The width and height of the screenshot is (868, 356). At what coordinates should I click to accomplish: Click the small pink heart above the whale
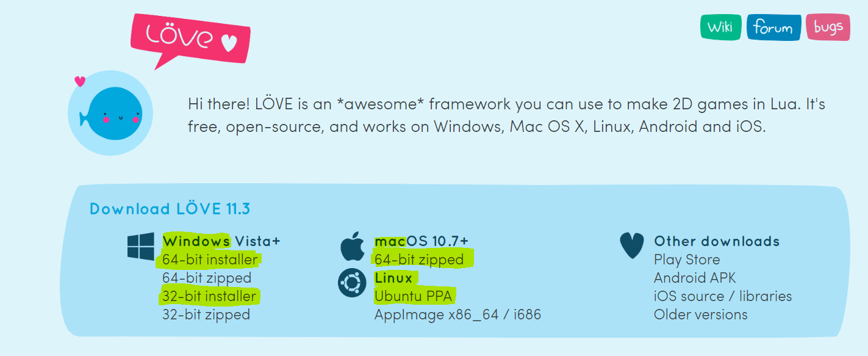click(80, 81)
